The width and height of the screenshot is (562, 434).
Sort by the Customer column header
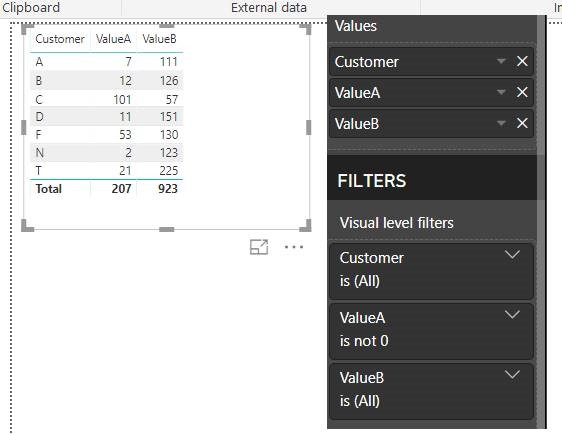(x=60, y=39)
